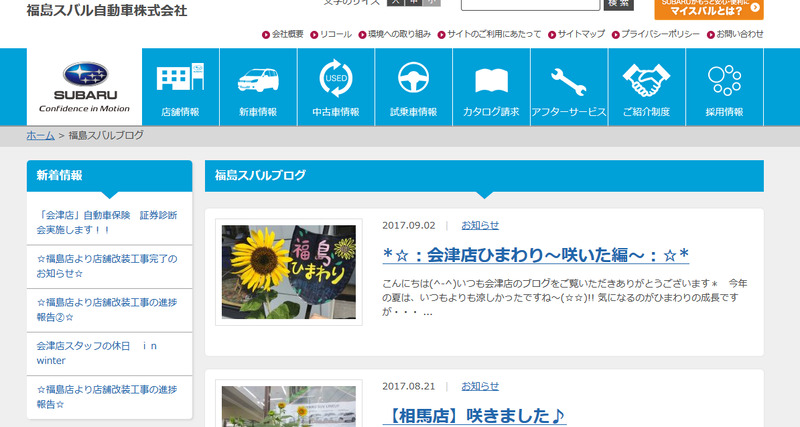
Task: Click the 福島スバル自動車株式会社 site title
Action: pos(107,11)
